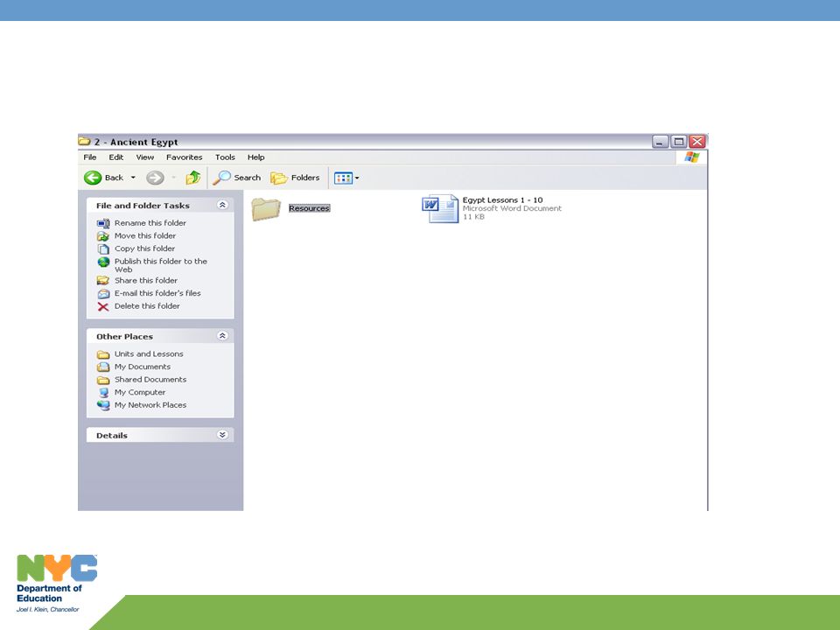The height and width of the screenshot is (630, 840).
Task: Go to My Documents link
Action: [143, 367]
